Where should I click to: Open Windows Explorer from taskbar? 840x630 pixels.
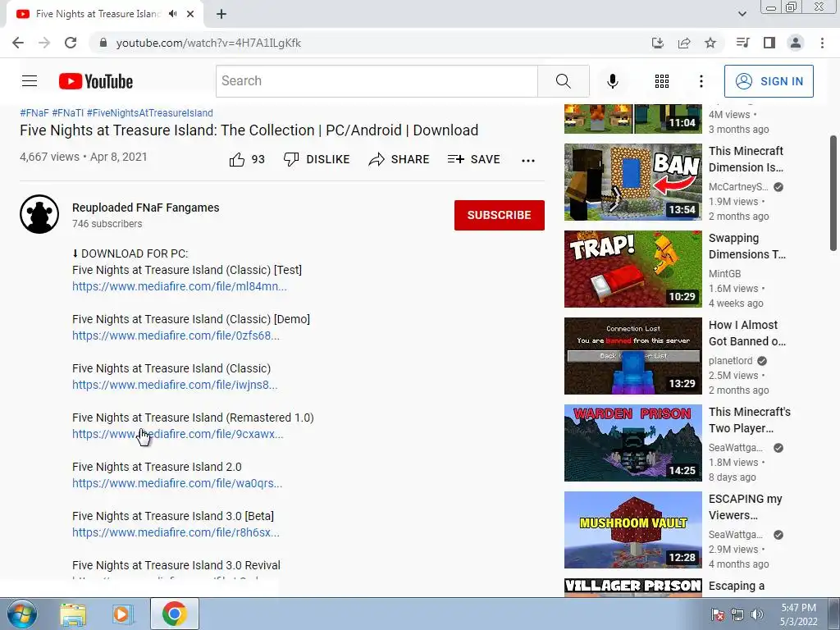73,614
